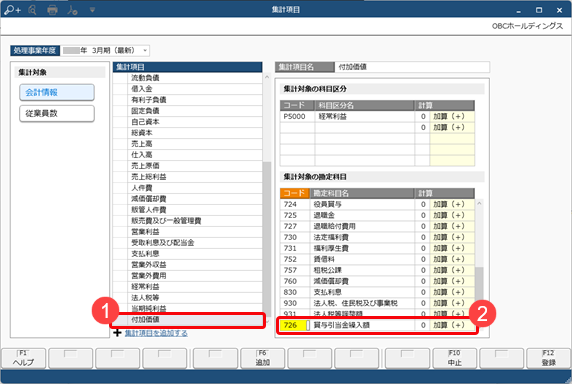The width and height of the screenshot is (572, 384).
Task: Click account code 760 cell
Action: click(x=295, y=281)
